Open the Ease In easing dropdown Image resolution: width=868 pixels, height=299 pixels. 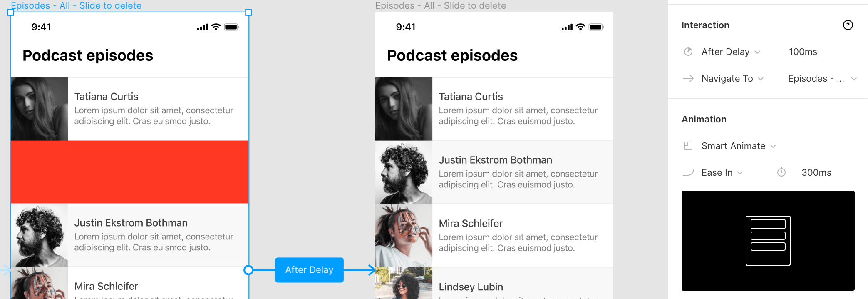tap(722, 172)
